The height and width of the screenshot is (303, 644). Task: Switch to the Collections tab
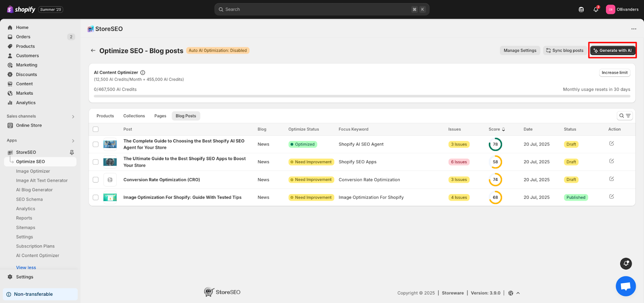134,116
